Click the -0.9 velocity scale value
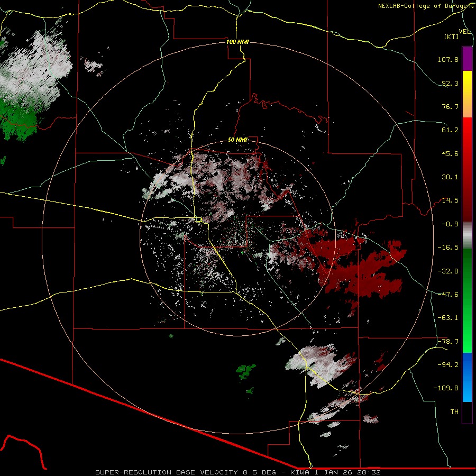This screenshot has width=476, height=476. point(450,224)
